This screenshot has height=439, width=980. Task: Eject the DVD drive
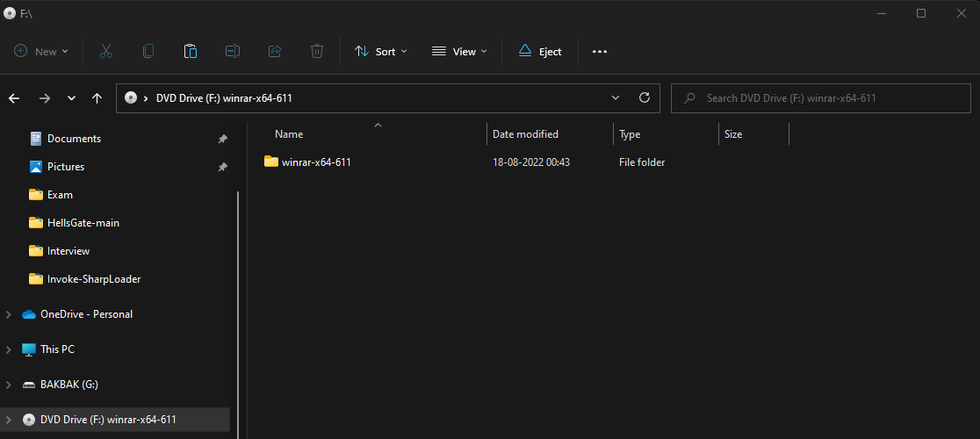click(x=540, y=51)
